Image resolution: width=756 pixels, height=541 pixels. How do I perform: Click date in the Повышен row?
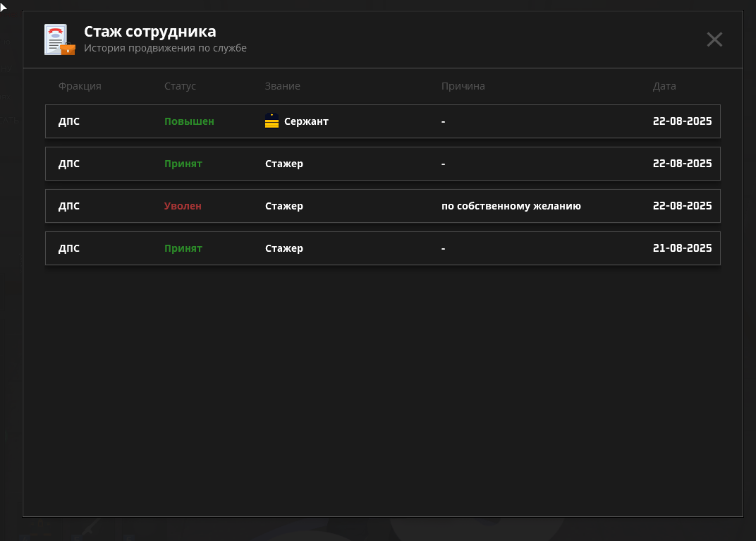pyautogui.click(x=682, y=121)
